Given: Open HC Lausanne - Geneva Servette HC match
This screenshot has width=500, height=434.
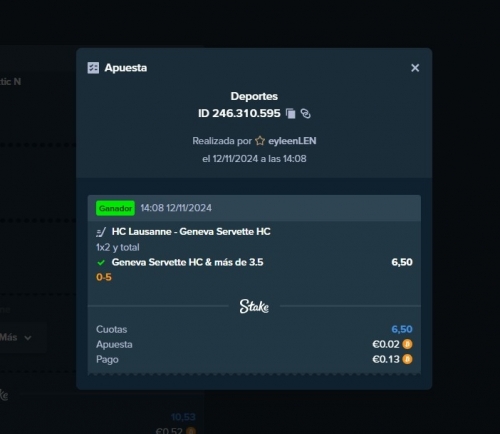Looking at the screenshot, I should coord(191,232).
